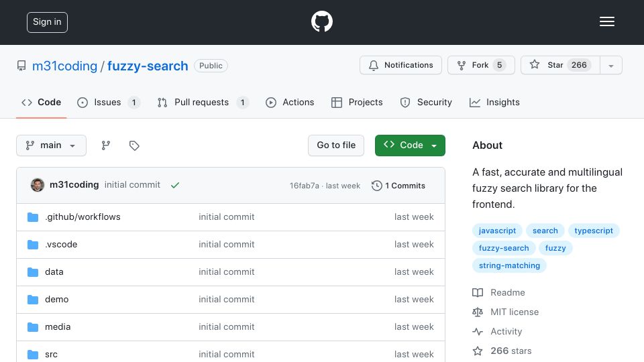Click the scales icon beside MIT license
The width and height of the screenshot is (644, 362).
(478, 312)
